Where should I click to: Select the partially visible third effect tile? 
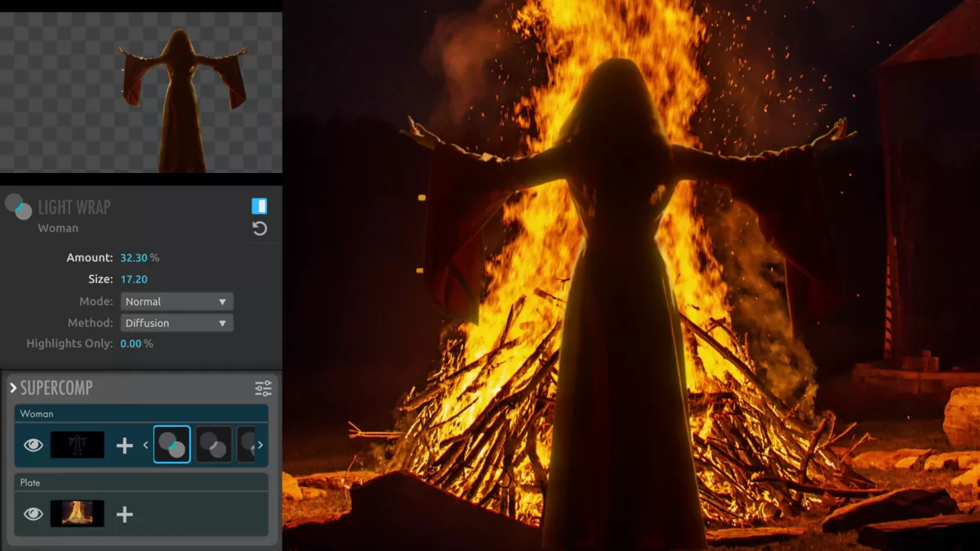(x=246, y=445)
